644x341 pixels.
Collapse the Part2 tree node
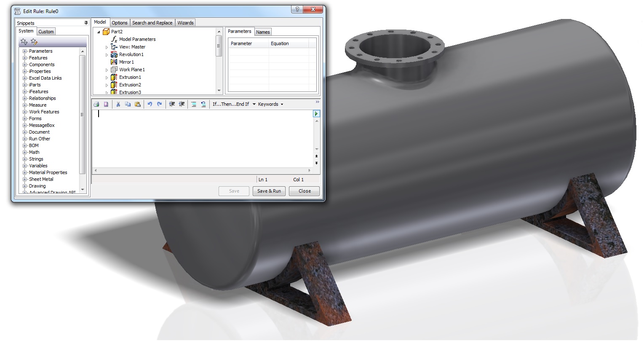tap(99, 32)
